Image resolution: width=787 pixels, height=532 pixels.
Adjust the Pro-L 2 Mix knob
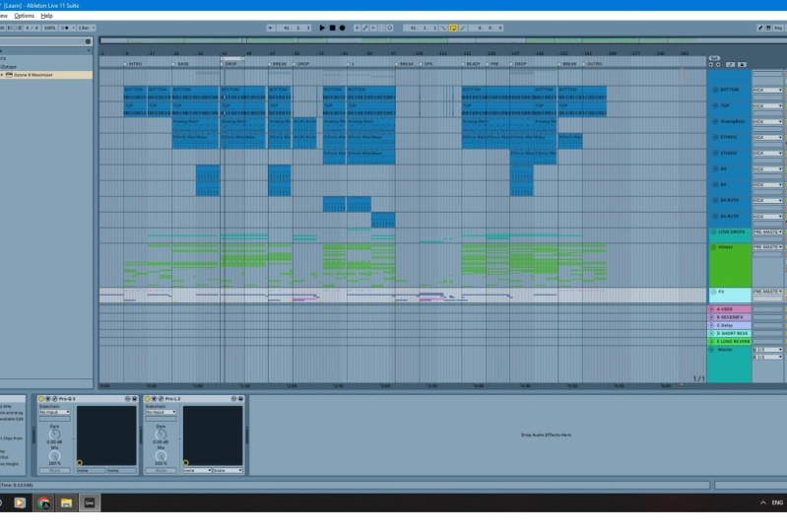click(161, 456)
